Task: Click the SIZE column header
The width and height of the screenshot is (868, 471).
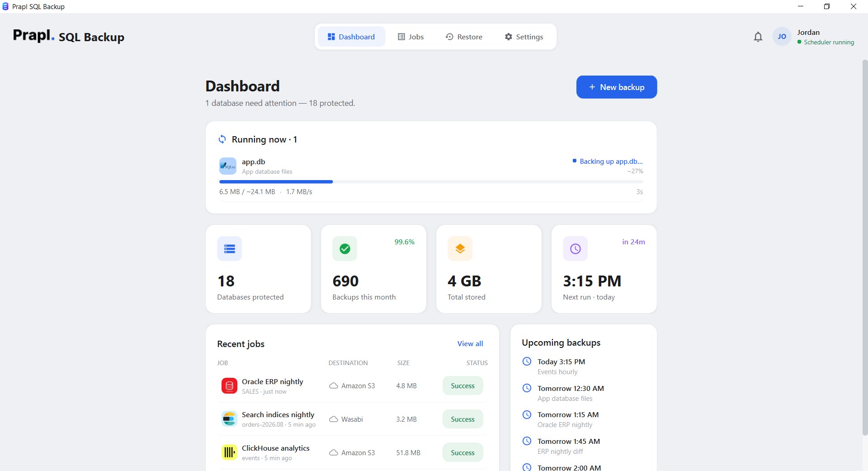Action: (x=403, y=363)
